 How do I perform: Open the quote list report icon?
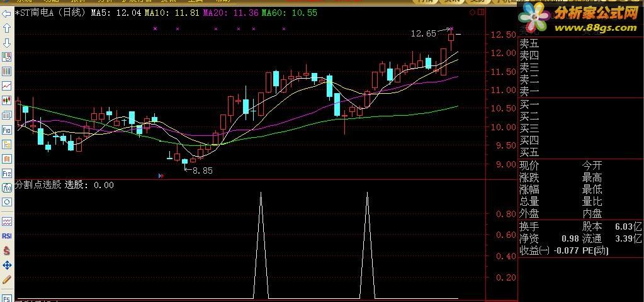tap(6, 57)
